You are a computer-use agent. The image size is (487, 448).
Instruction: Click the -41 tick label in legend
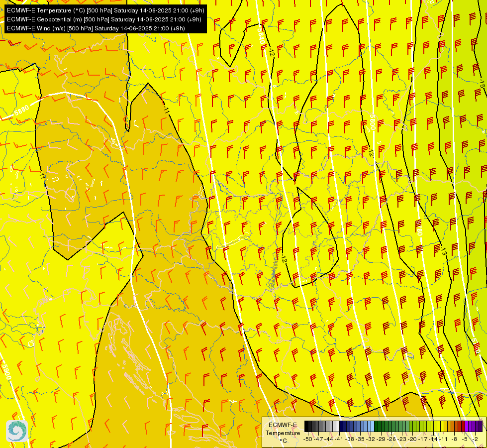[339, 439]
